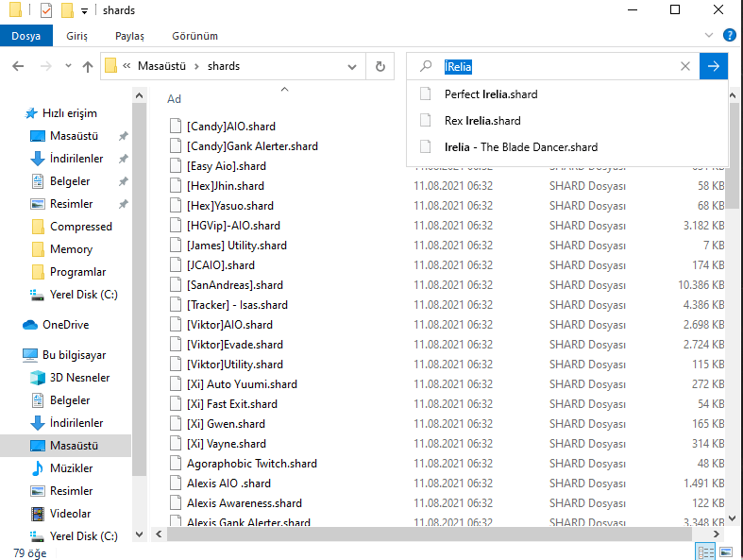Select the Rex Irelia.shard suggestion
This screenshot has height=560, width=743.
(567, 121)
